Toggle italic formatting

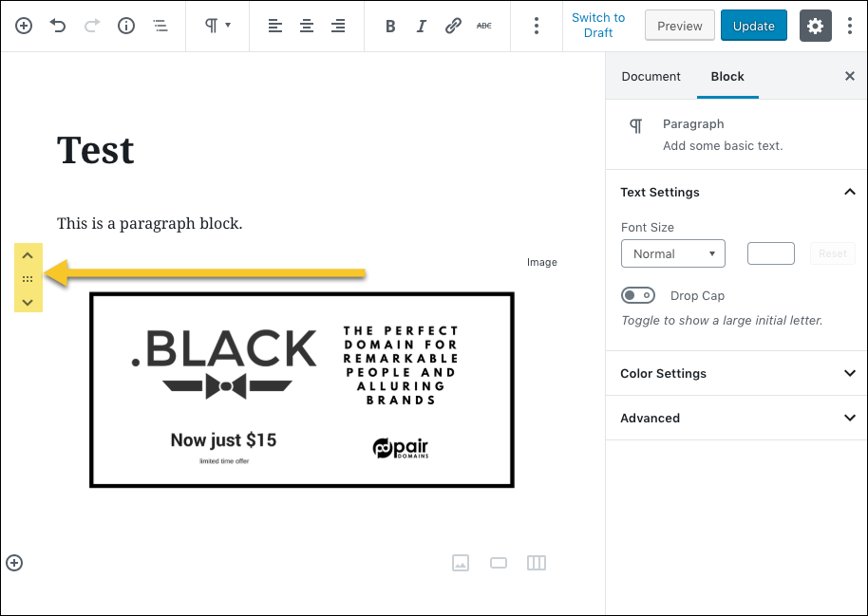pyautogui.click(x=422, y=26)
